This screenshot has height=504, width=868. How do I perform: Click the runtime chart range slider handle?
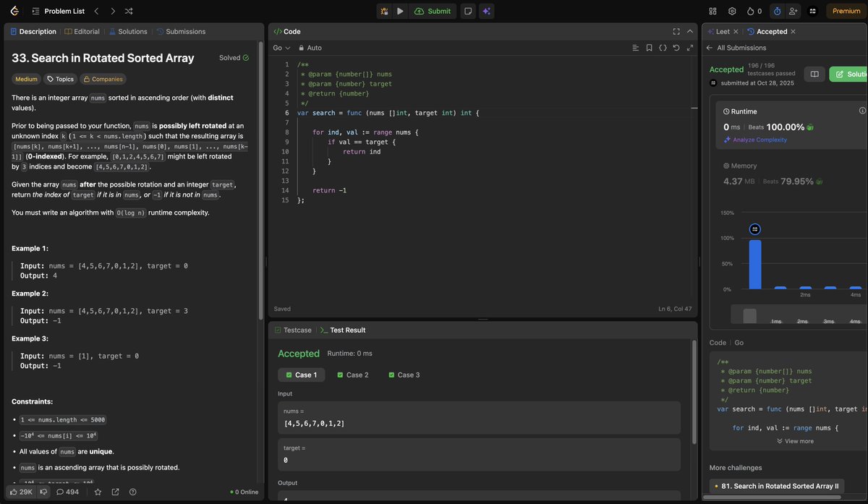750,316
